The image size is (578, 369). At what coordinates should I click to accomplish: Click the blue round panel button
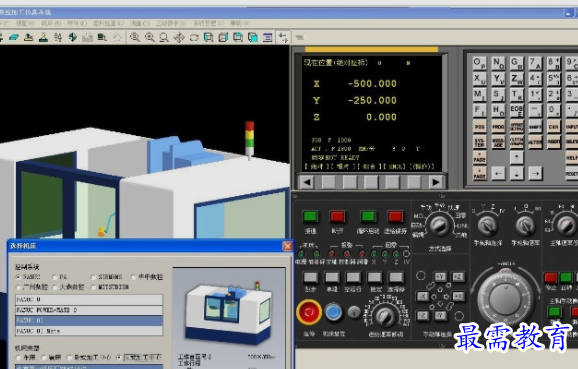coord(334,312)
